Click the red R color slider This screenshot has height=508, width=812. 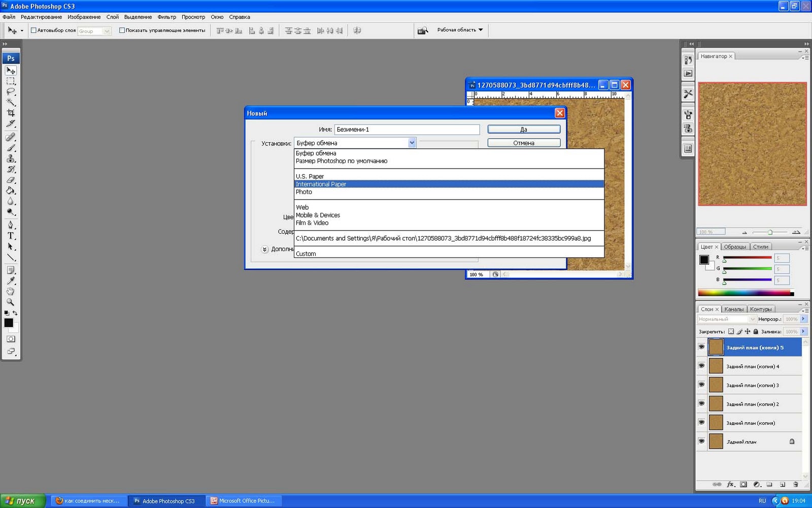pyautogui.click(x=747, y=258)
